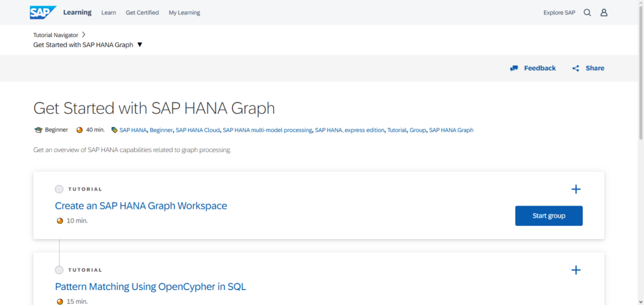644x305 pixels.
Task: Toggle completion circle for Pattern Matching tutorial
Action: 59,270
